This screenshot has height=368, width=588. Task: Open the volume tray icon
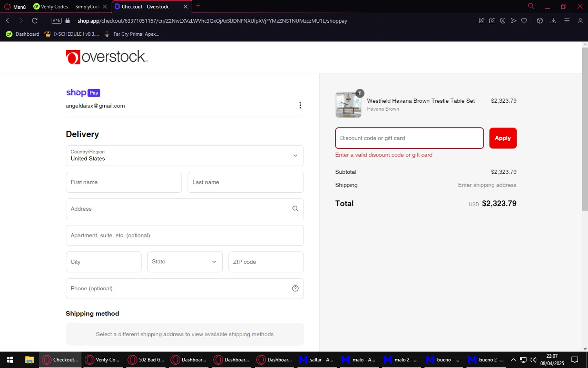click(x=533, y=360)
